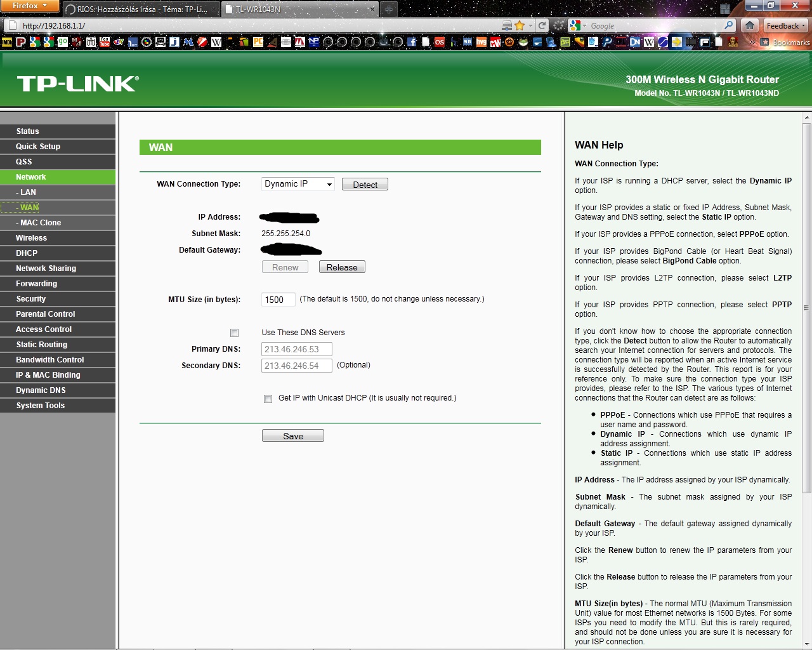
Task: Show more bookmarks with the chevron
Action: coord(752,42)
